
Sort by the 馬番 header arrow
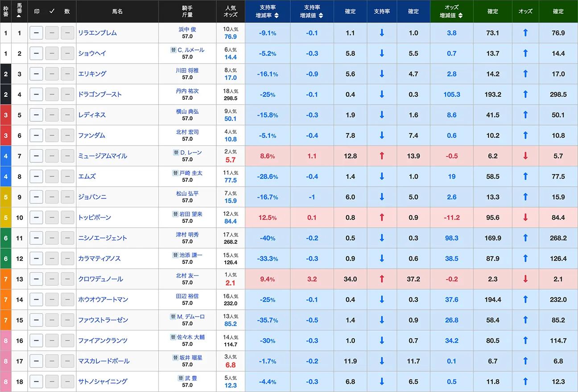click(x=19, y=15)
